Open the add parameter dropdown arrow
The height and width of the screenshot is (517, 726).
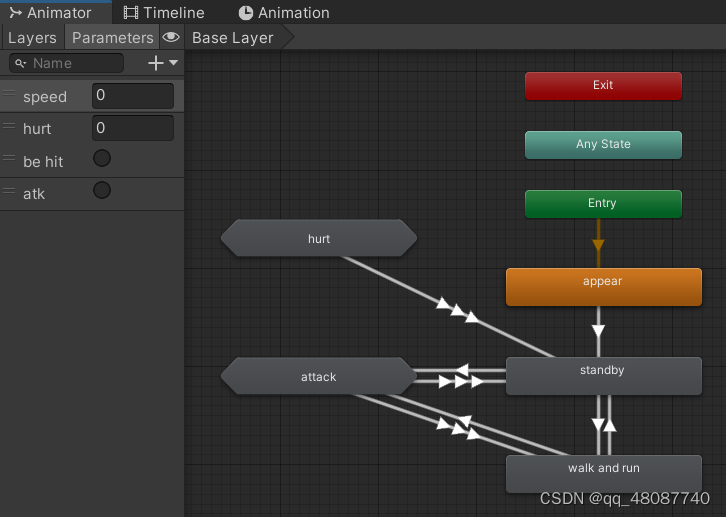[174, 62]
